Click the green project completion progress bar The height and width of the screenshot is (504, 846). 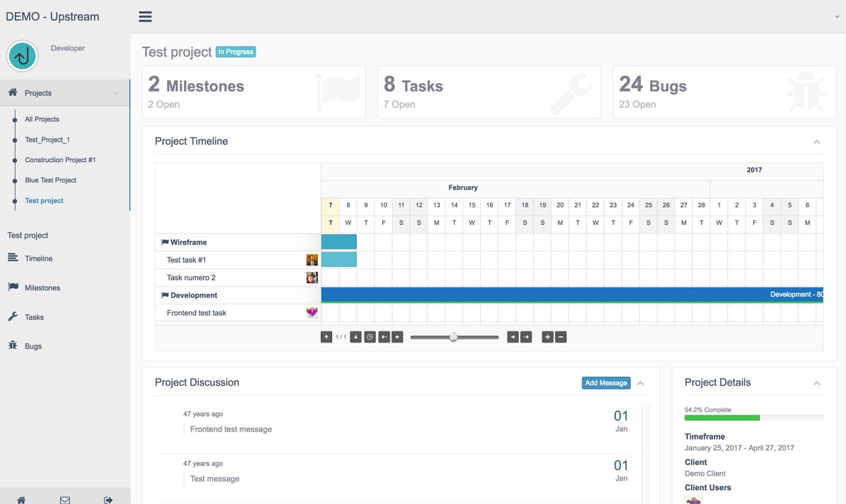point(722,418)
